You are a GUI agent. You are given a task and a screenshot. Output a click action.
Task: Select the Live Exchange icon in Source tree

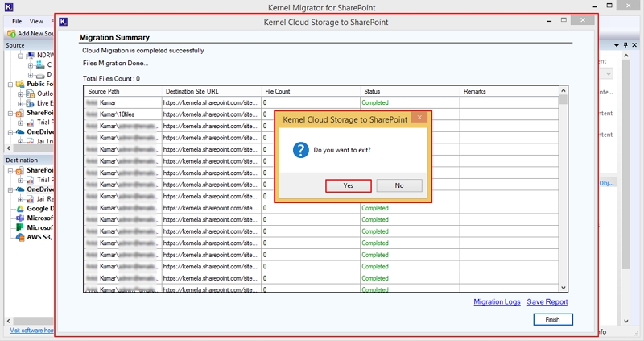point(31,103)
